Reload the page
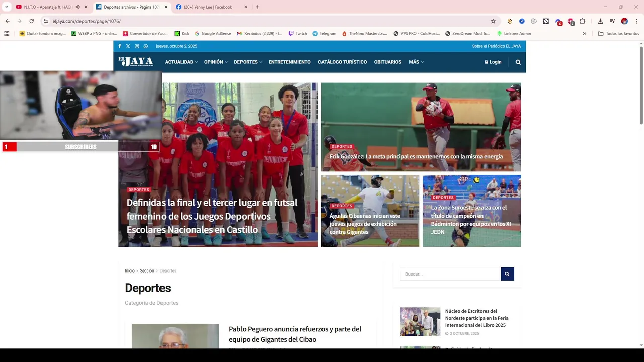The image size is (644, 362). [31, 21]
